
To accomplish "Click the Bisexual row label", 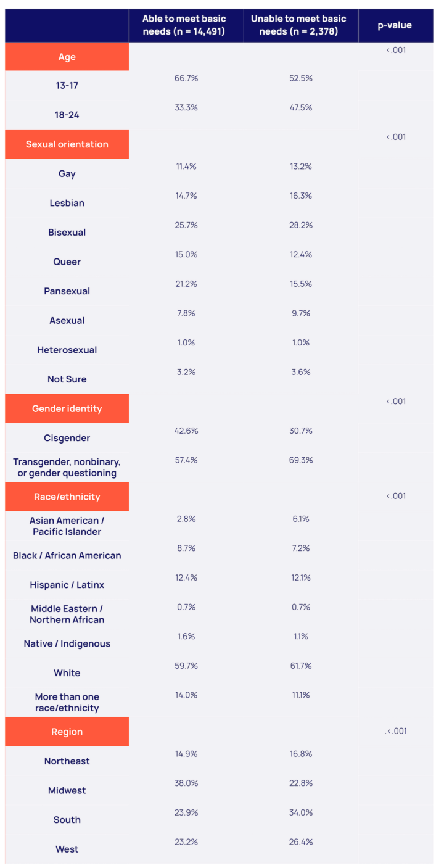I will tap(67, 233).
